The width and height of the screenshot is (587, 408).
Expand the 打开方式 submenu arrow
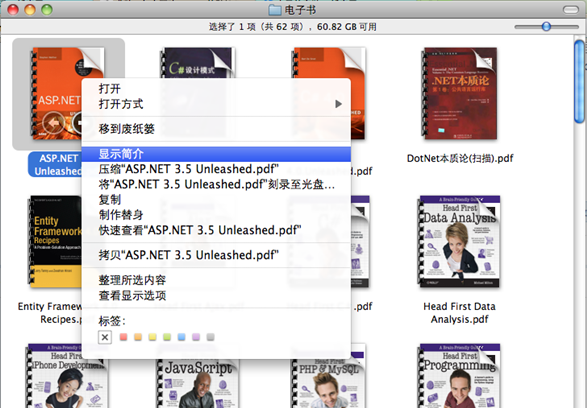(x=338, y=104)
